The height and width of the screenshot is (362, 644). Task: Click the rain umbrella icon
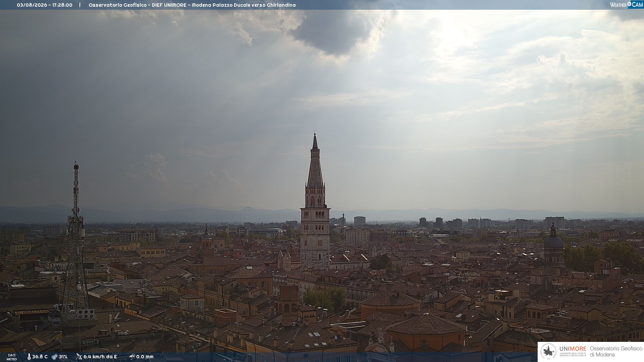132,357
